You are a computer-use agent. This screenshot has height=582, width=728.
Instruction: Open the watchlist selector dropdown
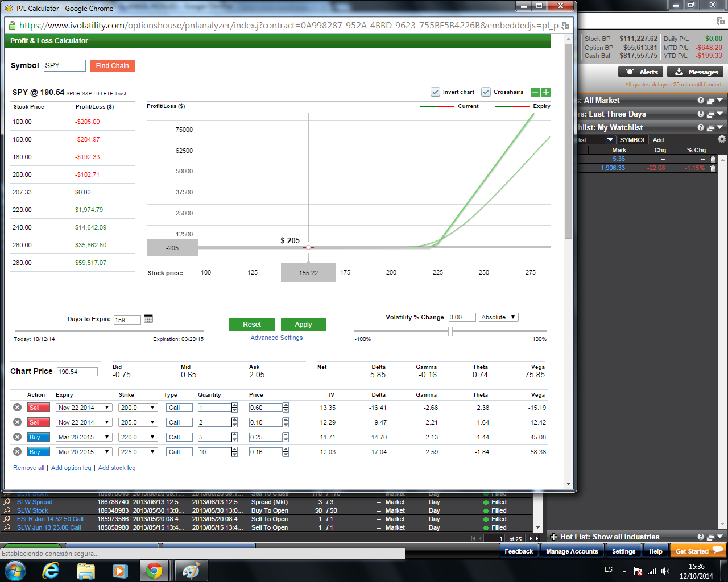pyautogui.click(x=611, y=140)
